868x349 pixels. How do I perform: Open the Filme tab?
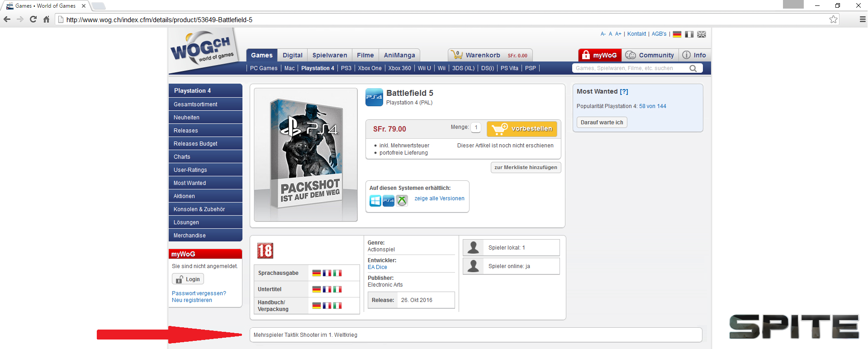coord(365,55)
